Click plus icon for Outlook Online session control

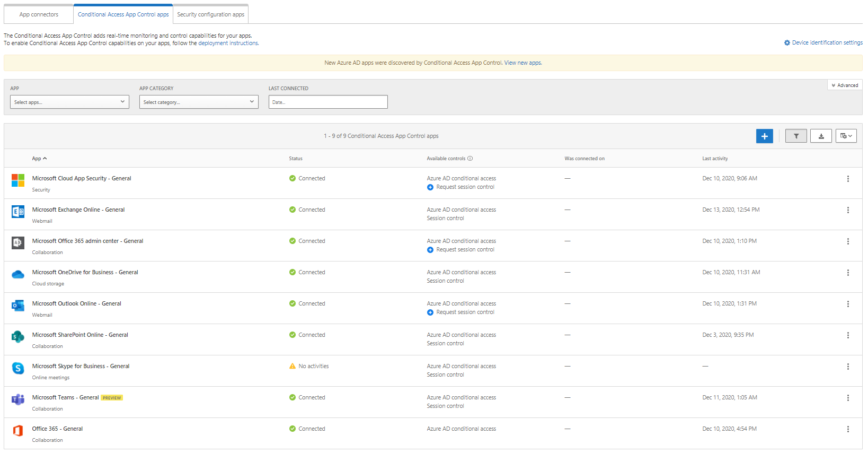point(430,312)
